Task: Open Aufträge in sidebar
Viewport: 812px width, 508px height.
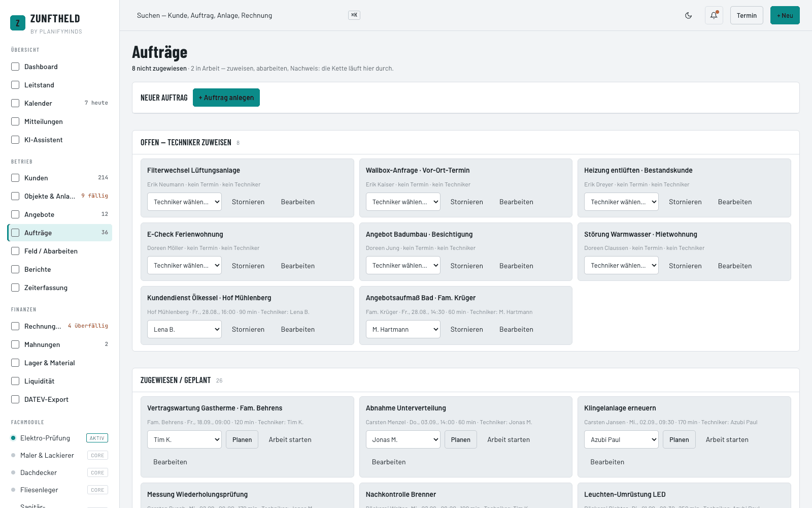Action: pos(60,233)
